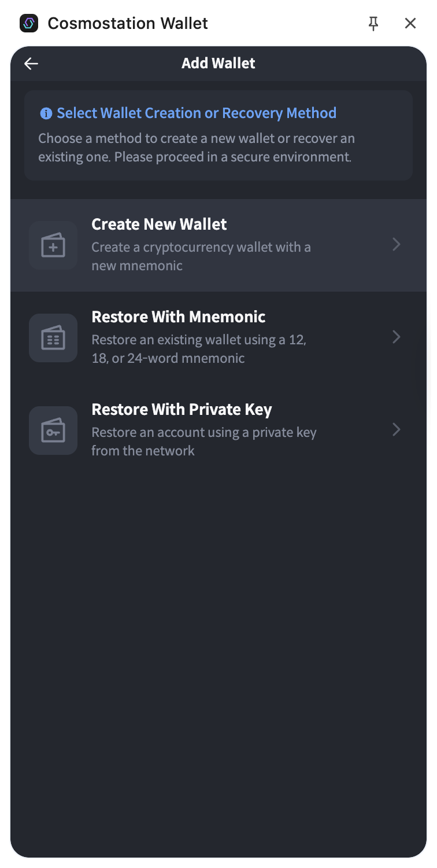Click the Cosmostation logo icon
This screenshot has height=868, width=437.
pos(28,23)
